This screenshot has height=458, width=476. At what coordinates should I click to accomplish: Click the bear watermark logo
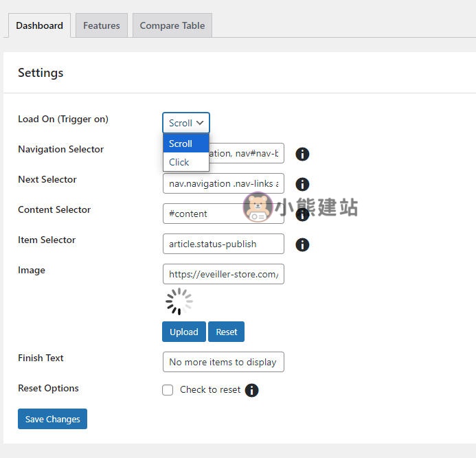tap(258, 207)
